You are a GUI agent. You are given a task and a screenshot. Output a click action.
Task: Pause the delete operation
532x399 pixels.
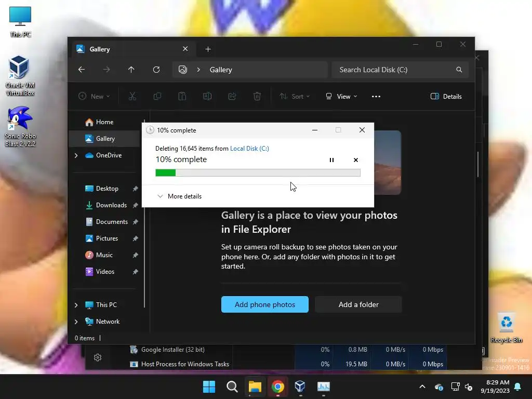click(332, 160)
